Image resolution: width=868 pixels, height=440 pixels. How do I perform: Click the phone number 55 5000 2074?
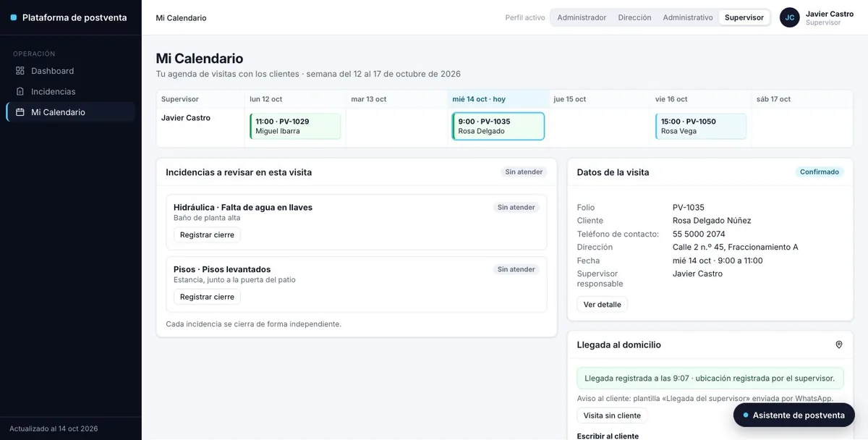[699, 234]
